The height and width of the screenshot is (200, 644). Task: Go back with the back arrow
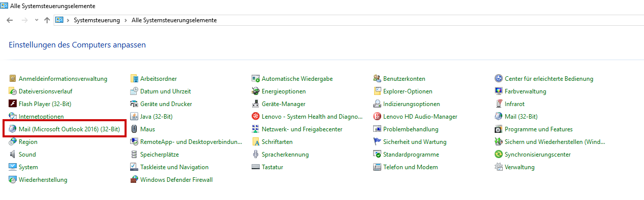click(x=10, y=20)
